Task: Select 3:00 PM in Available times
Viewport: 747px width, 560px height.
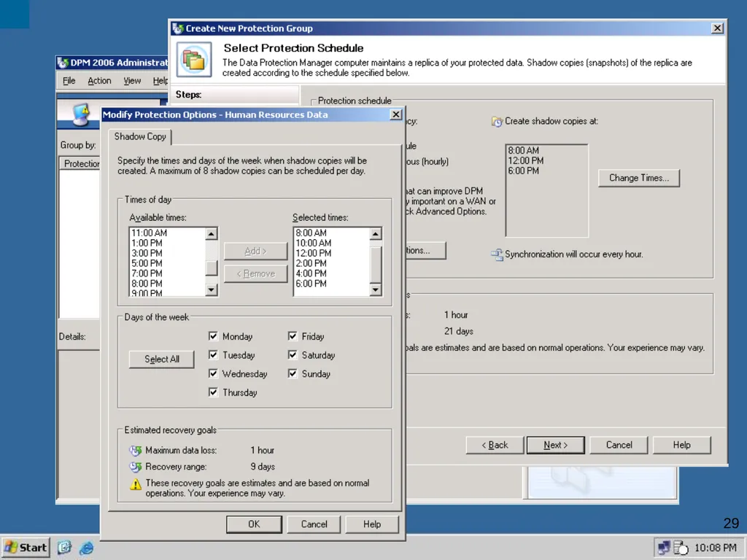Action: [147, 253]
